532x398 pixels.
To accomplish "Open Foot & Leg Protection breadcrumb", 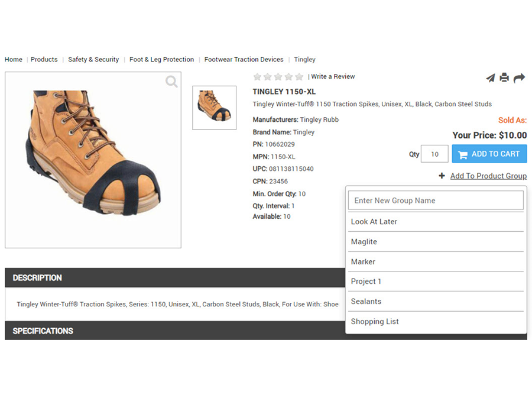I will 161,59.
